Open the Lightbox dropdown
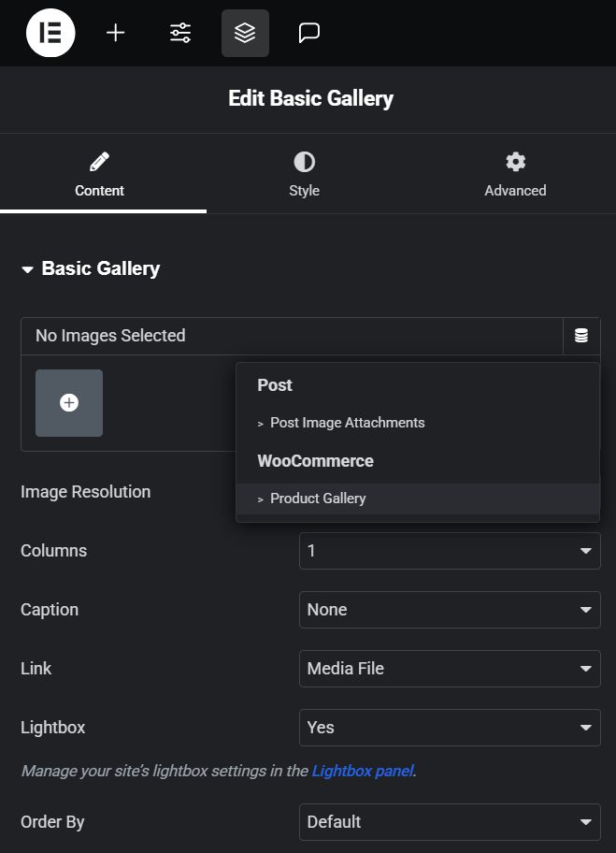616x853 pixels. pos(450,728)
